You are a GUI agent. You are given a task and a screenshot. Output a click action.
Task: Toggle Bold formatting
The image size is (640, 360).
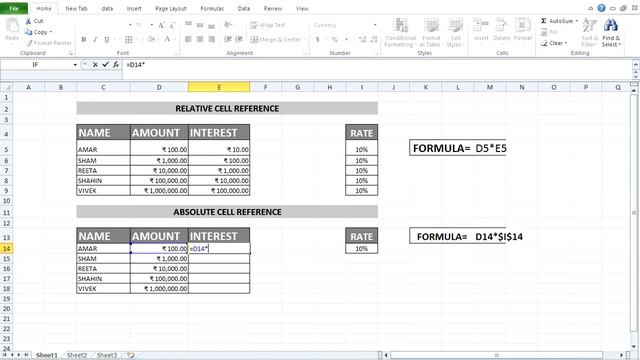pyautogui.click(x=84, y=40)
